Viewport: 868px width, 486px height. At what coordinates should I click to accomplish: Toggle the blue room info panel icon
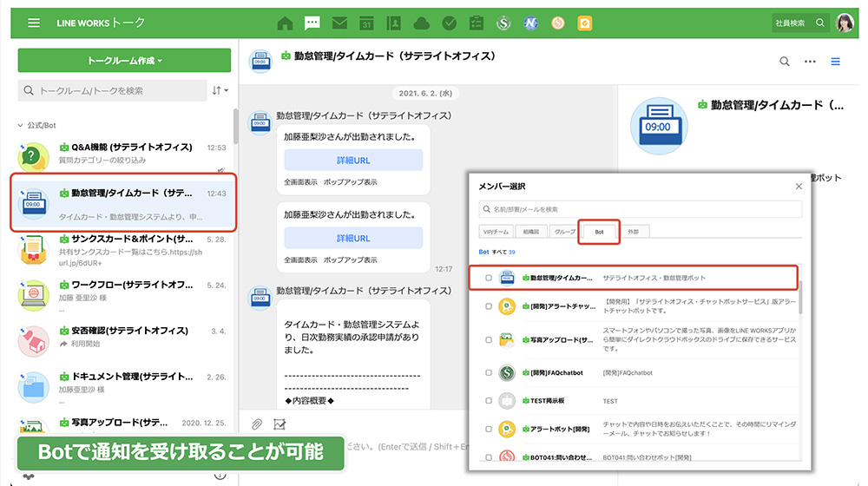pyautogui.click(x=835, y=62)
